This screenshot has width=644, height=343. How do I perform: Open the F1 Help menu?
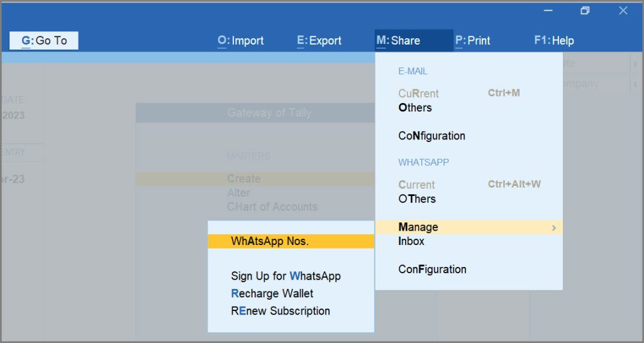pyautogui.click(x=554, y=41)
